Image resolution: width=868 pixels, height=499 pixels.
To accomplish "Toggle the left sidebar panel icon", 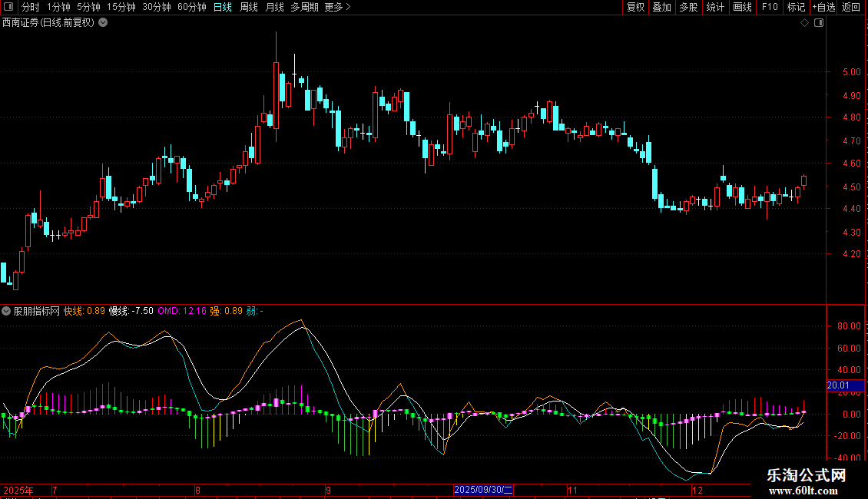I will 8,8.
